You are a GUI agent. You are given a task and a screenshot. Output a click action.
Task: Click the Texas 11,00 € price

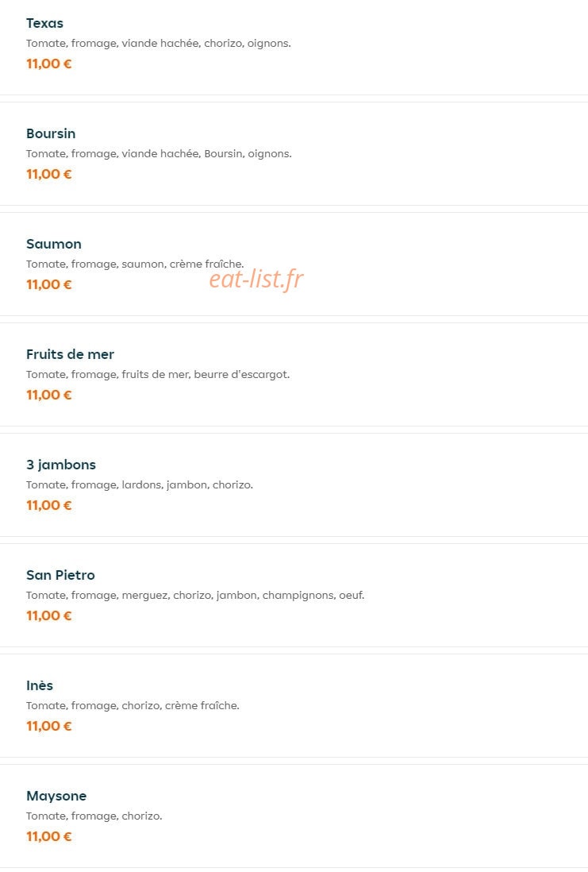pyautogui.click(x=49, y=64)
